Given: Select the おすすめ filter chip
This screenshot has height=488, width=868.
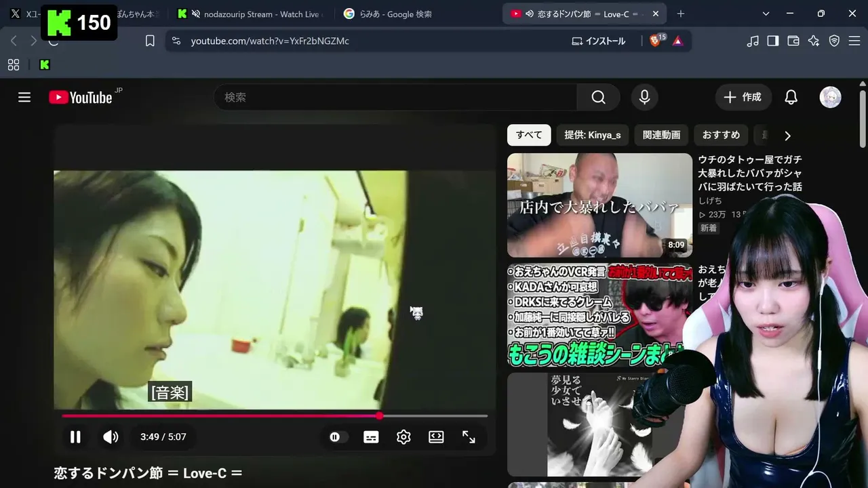Looking at the screenshot, I should [721, 135].
